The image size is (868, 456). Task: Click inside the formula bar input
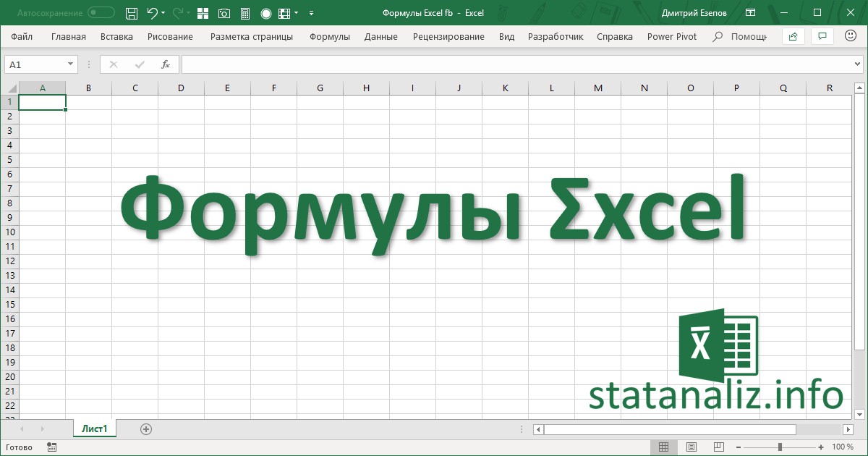tap(516, 64)
